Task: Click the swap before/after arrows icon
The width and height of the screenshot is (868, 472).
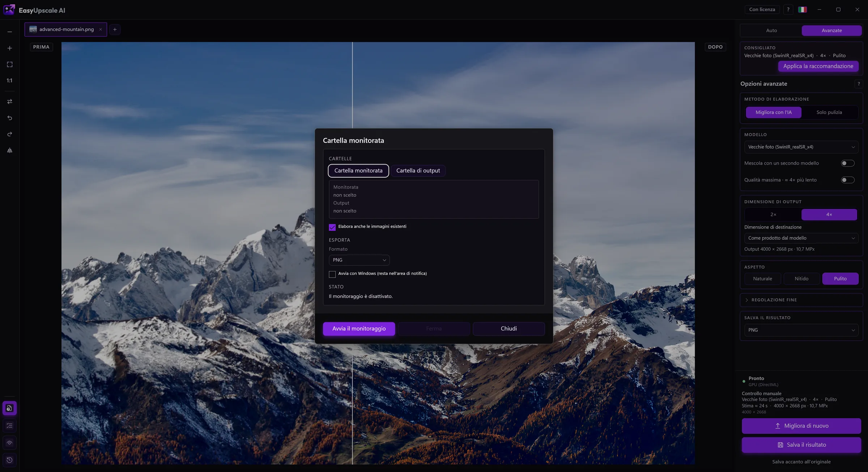Action: [x=10, y=102]
